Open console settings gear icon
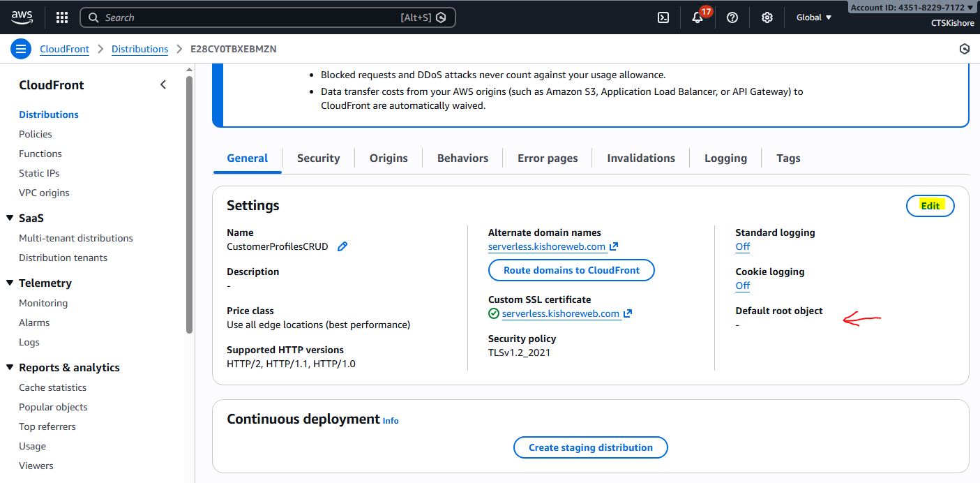 coord(767,17)
